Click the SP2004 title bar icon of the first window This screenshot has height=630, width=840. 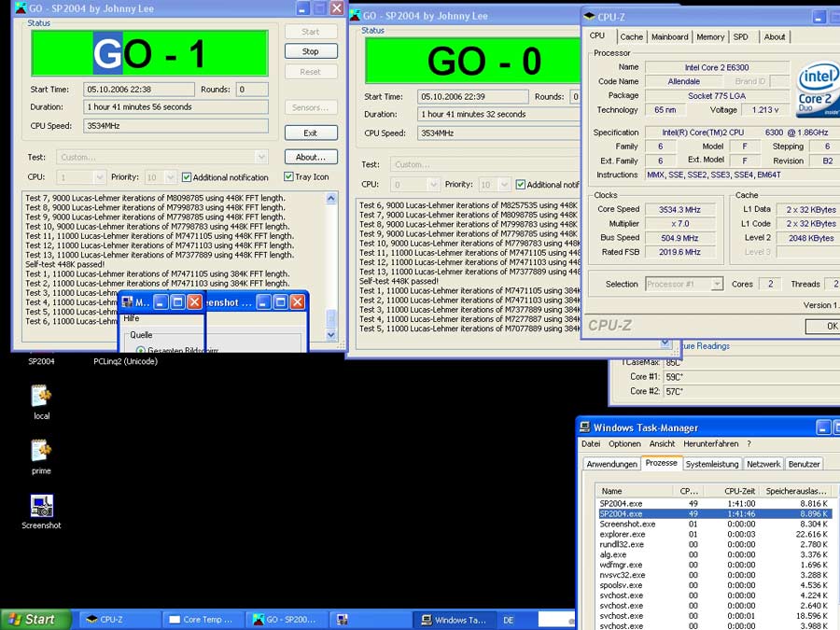(21, 8)
